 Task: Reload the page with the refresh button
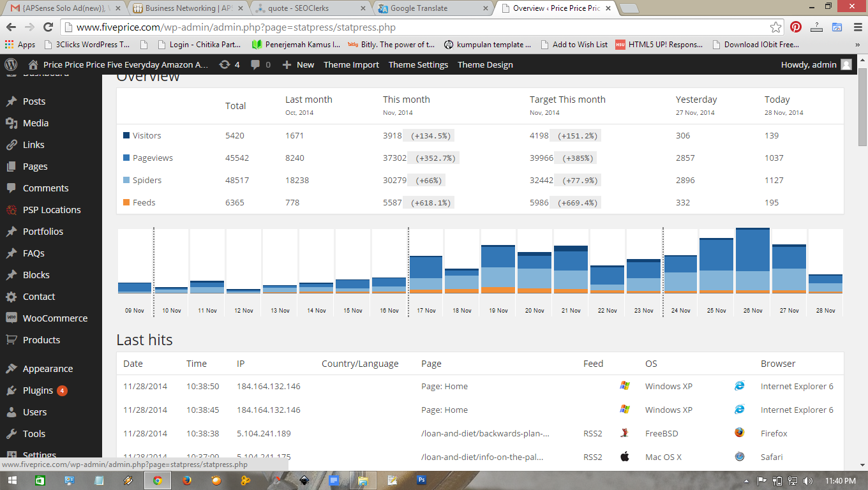[48, 27]
